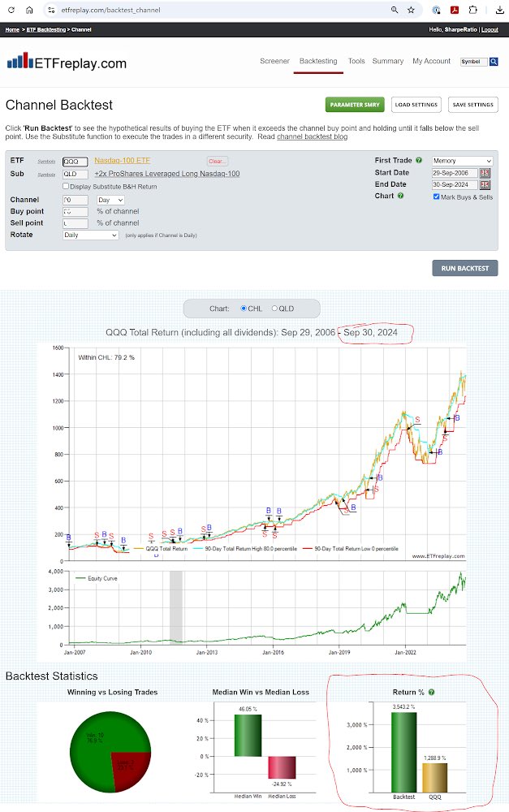Open the Summary menu
Image resolution: width=509 pixels, height=812 pixels.
(388, 61)
